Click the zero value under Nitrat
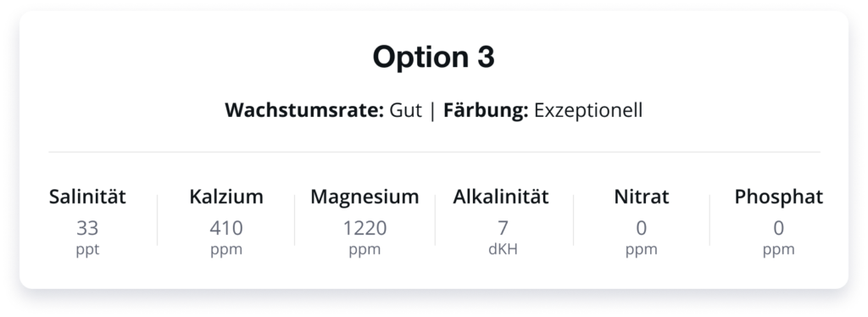Screen dimensions: 868x317 641,228
